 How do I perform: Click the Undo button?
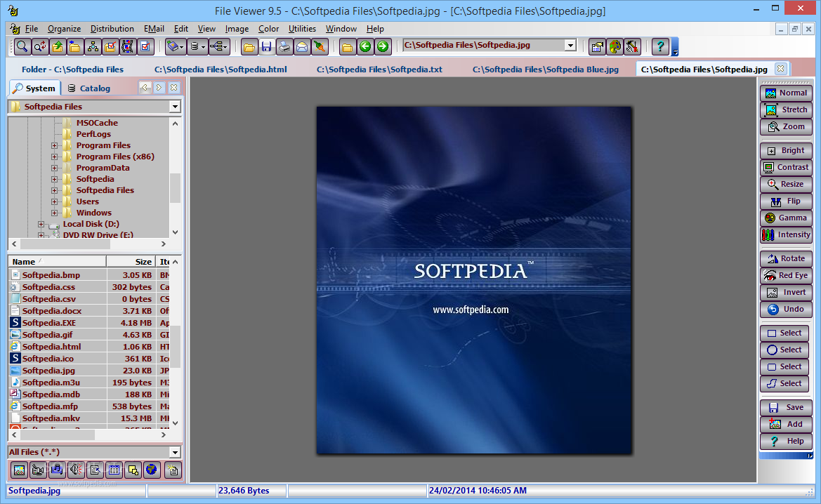click(786, 309)
